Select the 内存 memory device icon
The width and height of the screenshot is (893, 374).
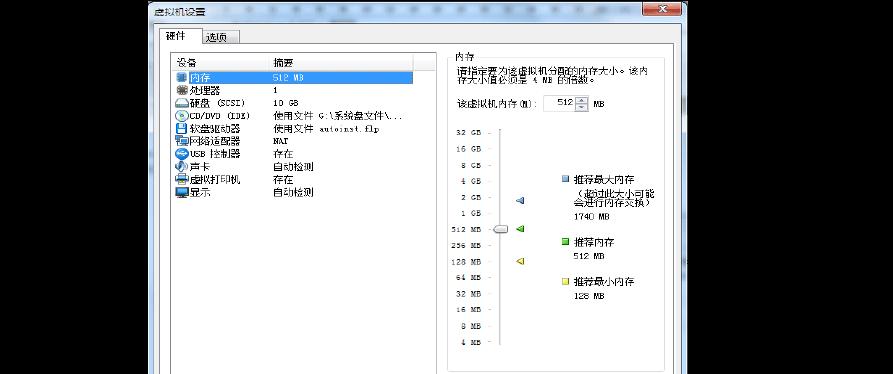(182, 78)
